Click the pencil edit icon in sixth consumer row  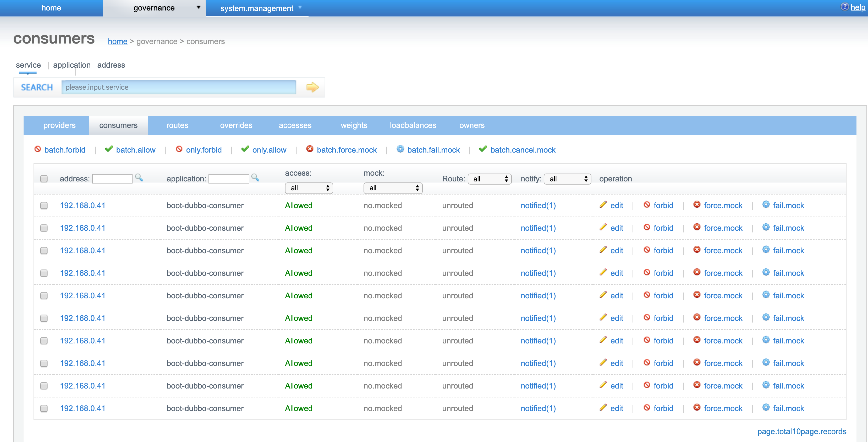click(x=603, y=317)
